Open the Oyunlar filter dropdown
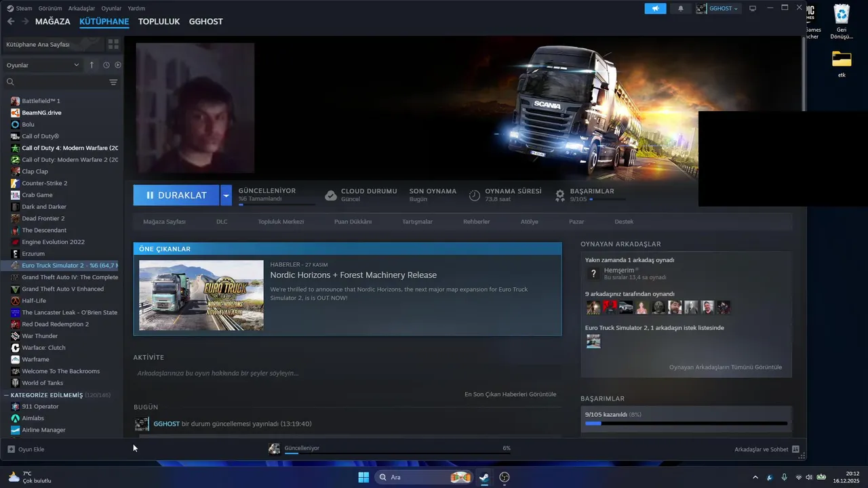Viewport: 868px width, 488px height. pyautogui.click(x=43, y=65)
